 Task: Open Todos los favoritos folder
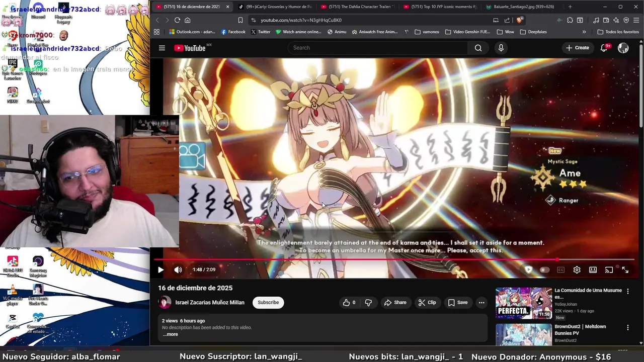click(618, 32)
